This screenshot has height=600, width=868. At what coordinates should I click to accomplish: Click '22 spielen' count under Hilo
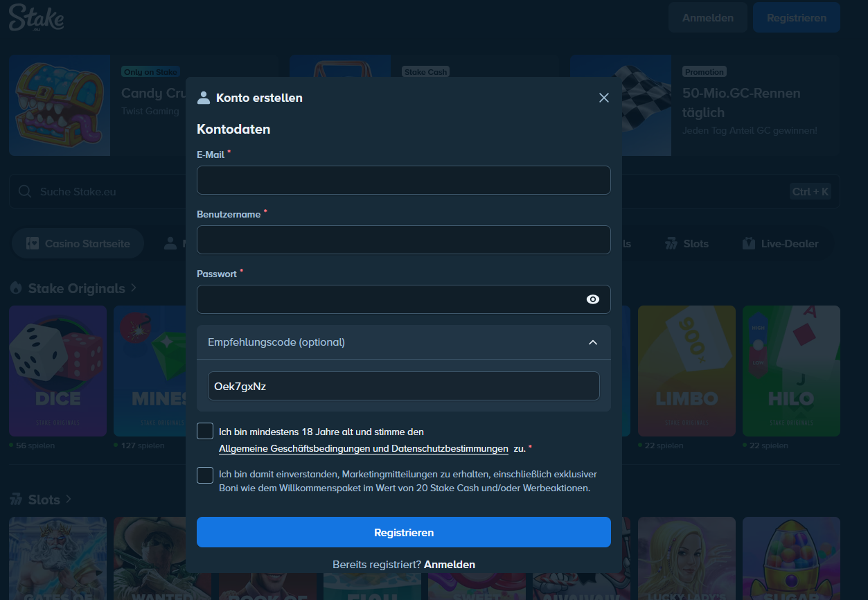click(x=768, y=445)
